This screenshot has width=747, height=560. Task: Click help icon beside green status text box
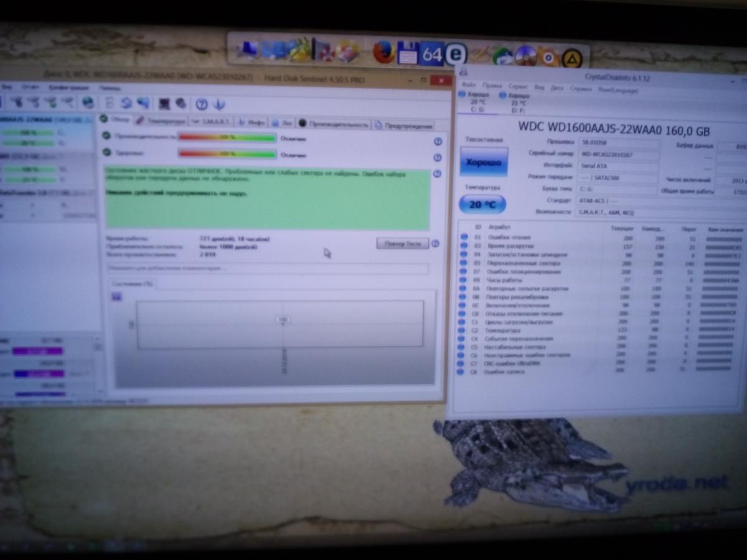pyautogui.click(x=437, y=174)
